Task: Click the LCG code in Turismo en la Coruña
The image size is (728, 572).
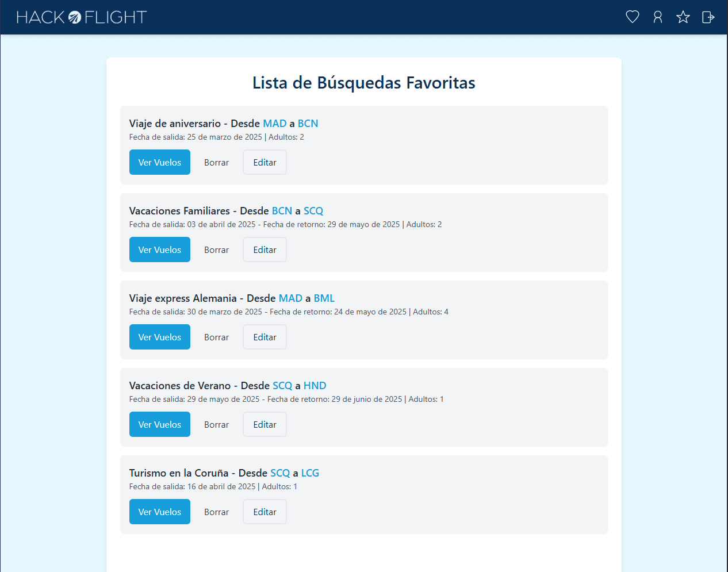Action: tap(310, 473)
